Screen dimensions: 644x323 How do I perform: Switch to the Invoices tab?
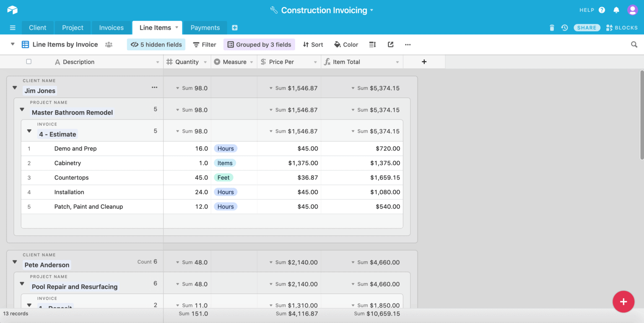point(111,28)
